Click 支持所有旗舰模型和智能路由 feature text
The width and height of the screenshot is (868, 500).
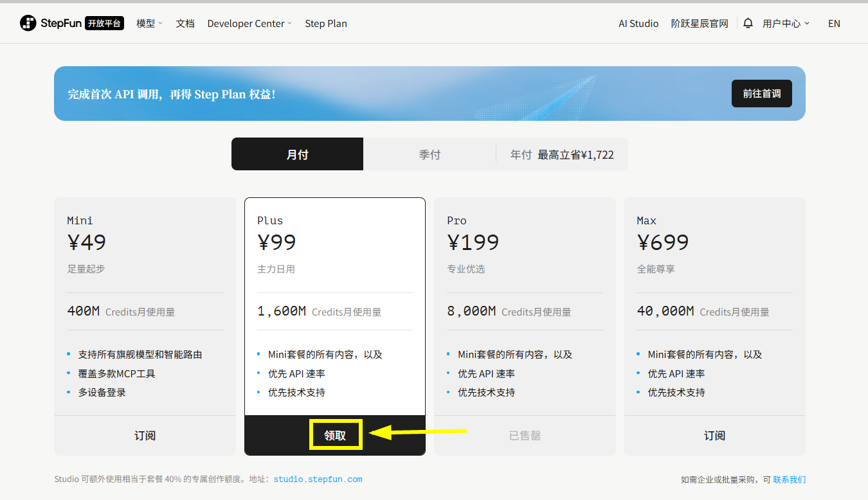[140, 354]
